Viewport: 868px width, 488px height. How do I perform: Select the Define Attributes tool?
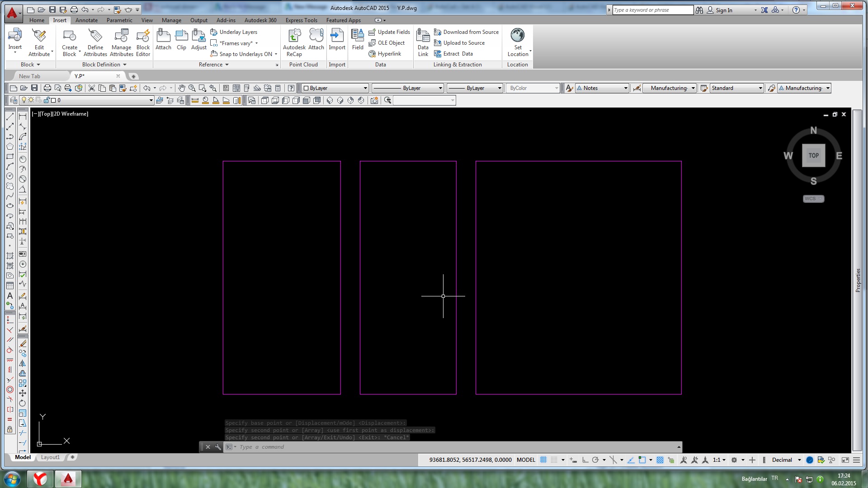[95, 43]
